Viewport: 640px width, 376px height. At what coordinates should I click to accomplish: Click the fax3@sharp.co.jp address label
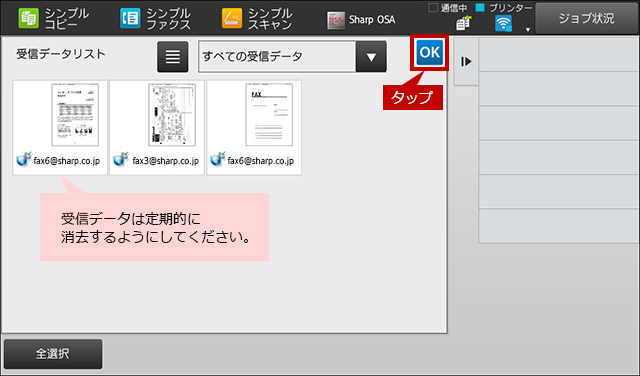166,161
